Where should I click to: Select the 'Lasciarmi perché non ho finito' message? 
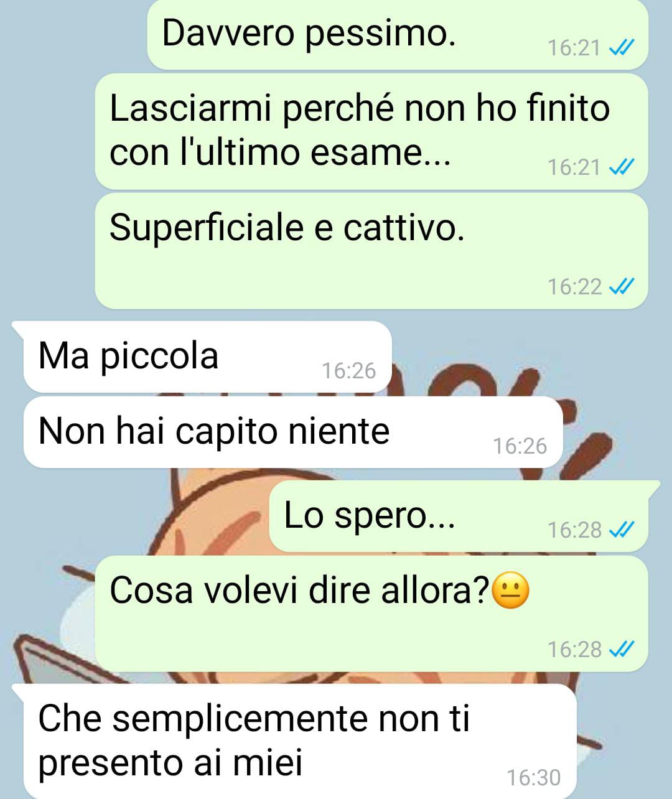coord(371,131)
